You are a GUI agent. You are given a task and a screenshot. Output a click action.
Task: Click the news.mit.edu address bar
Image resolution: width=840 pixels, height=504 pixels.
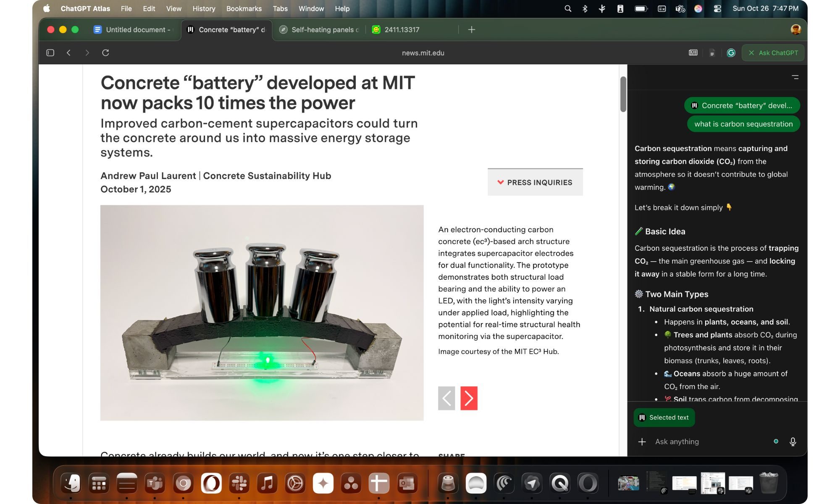[423, 53]
